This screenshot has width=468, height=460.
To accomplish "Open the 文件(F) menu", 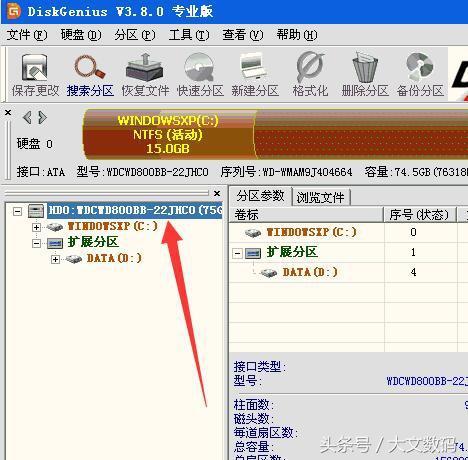I will 27,35.
